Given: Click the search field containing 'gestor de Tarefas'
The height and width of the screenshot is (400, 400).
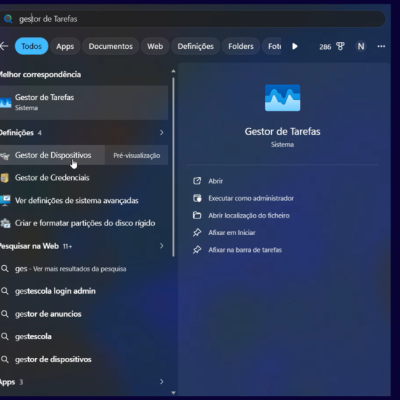Looking at the screenshot, I should (x=193, y=19).
